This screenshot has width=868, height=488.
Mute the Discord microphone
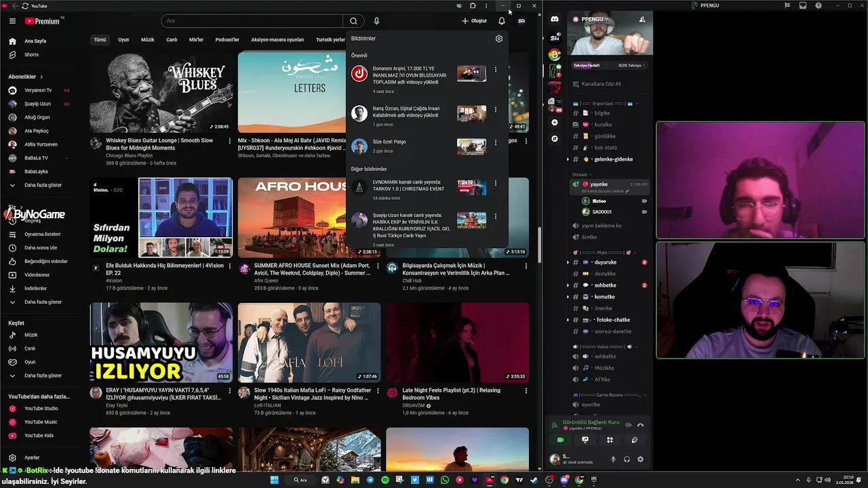613,459
